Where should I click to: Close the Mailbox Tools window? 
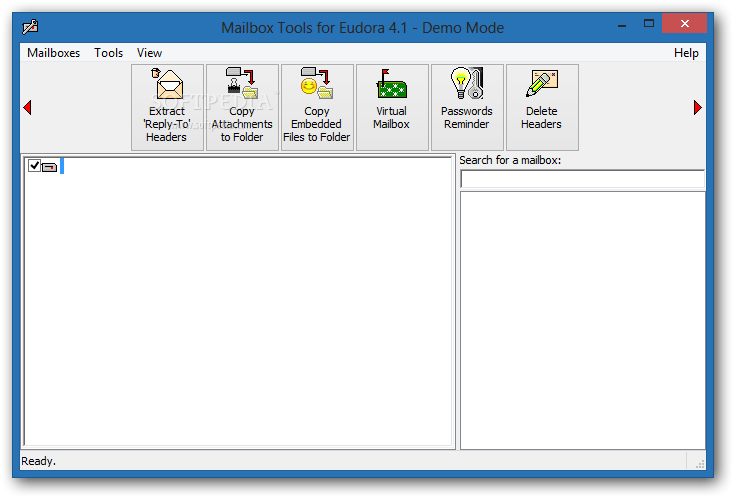point(684,23)
